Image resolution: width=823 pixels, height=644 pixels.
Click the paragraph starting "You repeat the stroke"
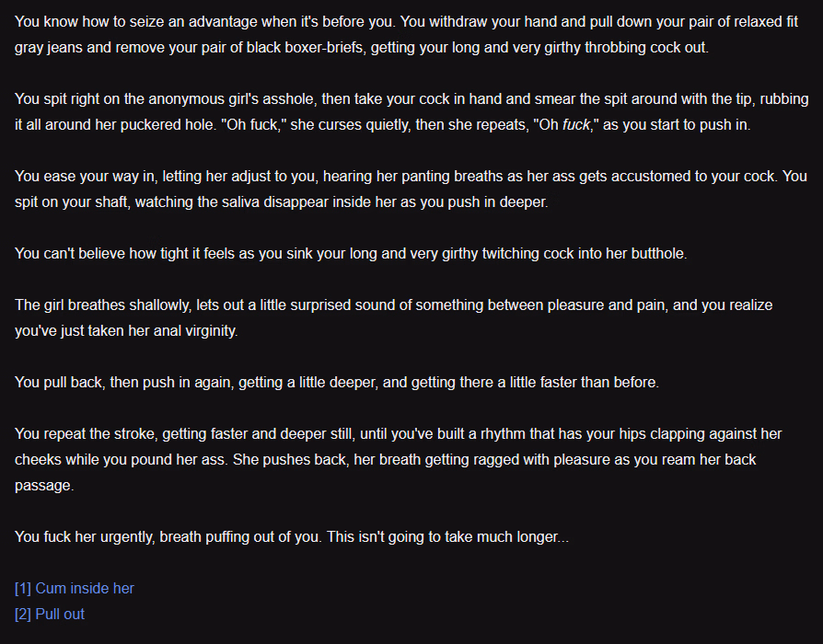tap(399, 459)
